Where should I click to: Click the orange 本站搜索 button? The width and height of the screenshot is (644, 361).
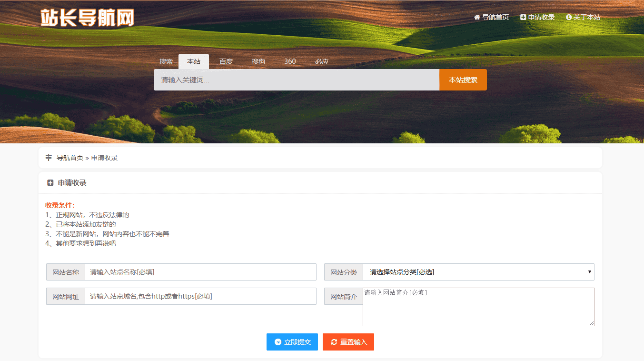pos(463,80)
